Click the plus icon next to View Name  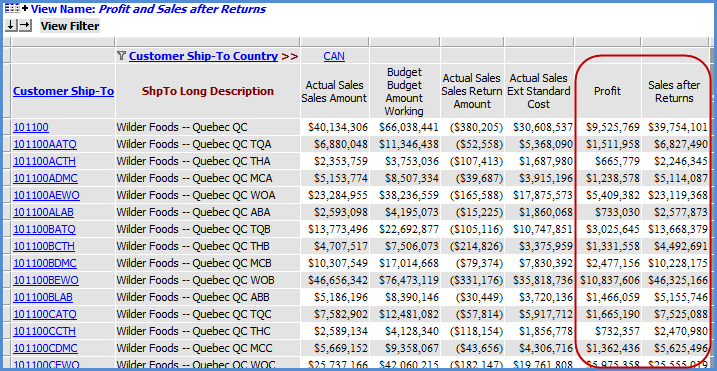point(25,9)
